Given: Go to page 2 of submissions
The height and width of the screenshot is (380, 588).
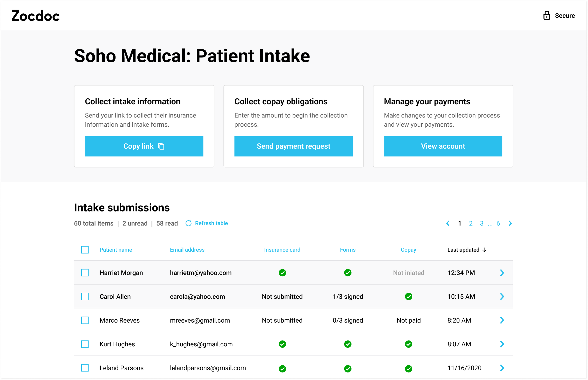Looking at the screenshot, I should [x=471, y=223].
